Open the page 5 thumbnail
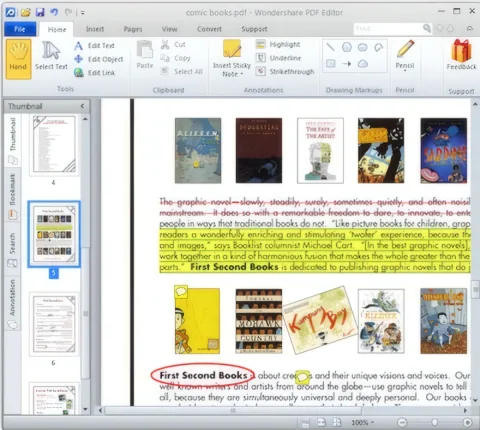The width and height of the screenshot is (480, 430). click(x=54, y=234)
